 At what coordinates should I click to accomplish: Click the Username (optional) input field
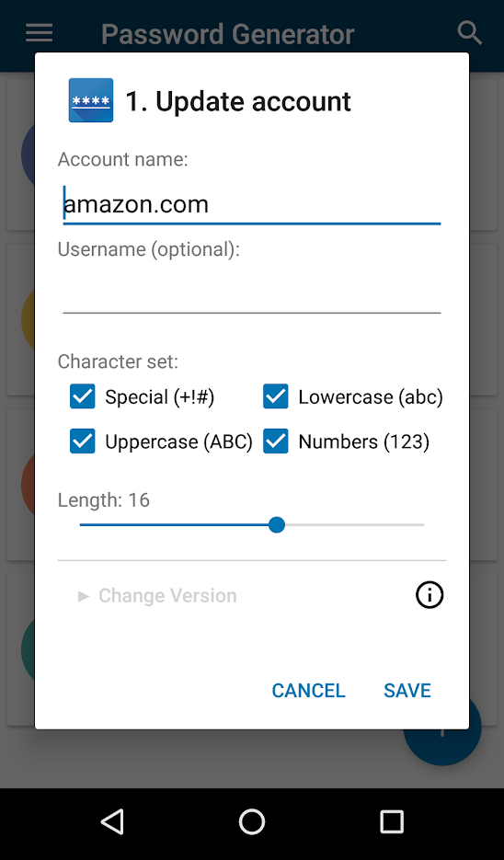[252, 293]
